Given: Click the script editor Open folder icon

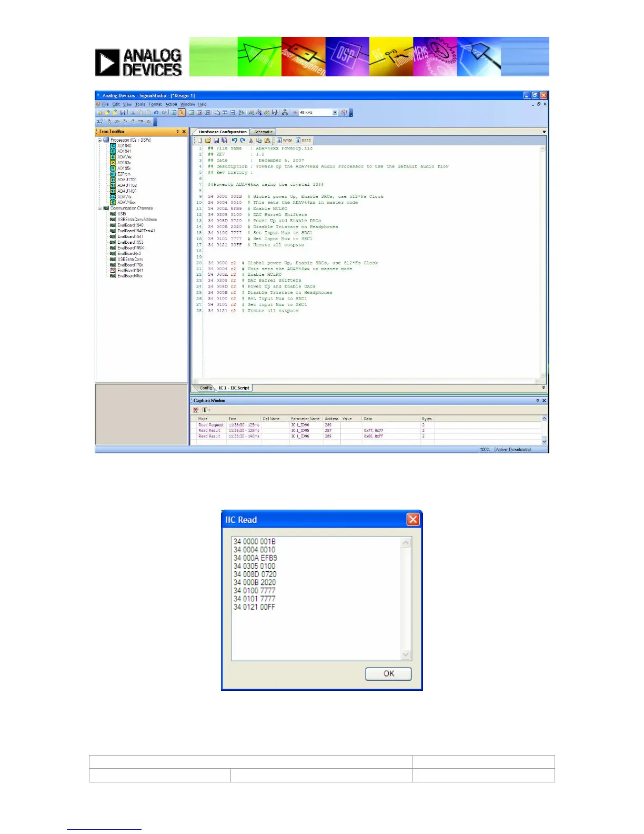Looking at the screenshot, I should point(208,141).
